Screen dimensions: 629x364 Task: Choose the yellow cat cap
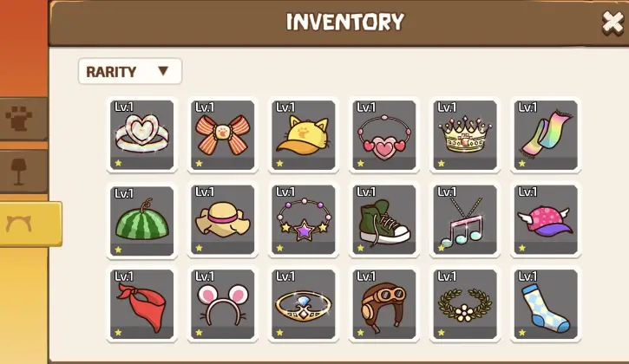pyautogui.click(x=304, y=135)
